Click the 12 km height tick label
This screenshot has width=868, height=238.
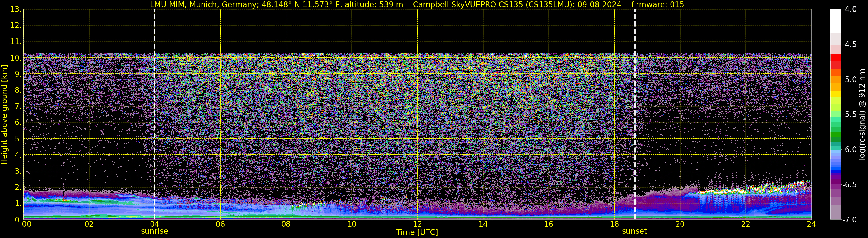point(16,25)
